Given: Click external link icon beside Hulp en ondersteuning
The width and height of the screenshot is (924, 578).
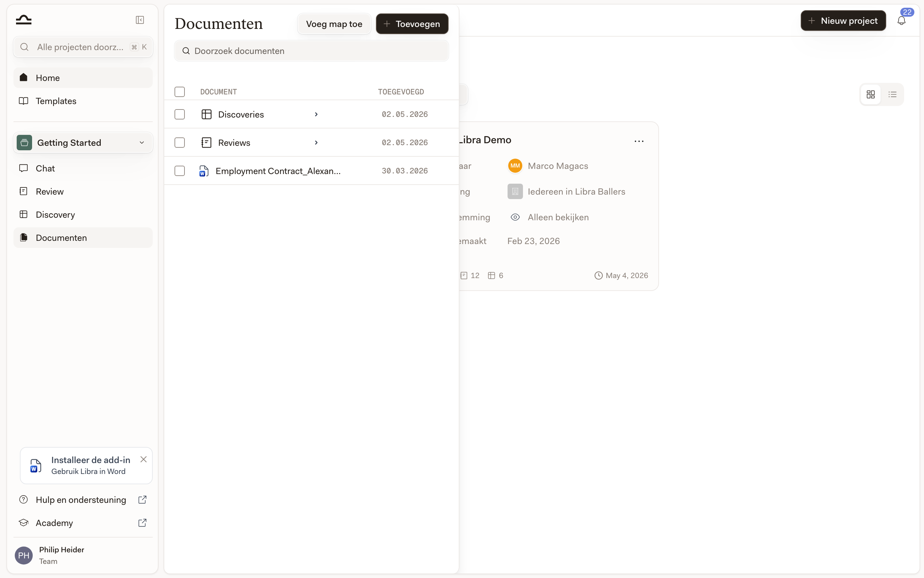Looking at the screenshot, I should (x=142, y=500).
